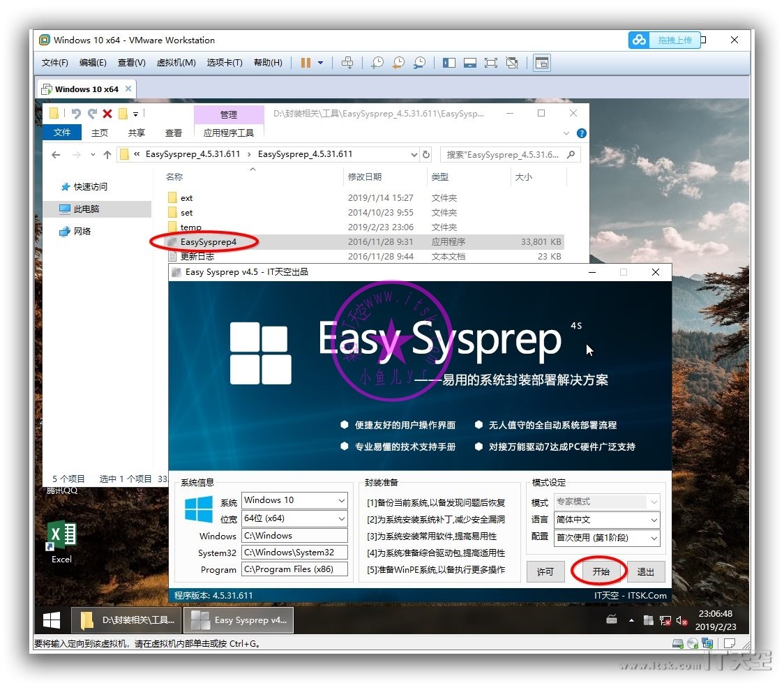The image size is (784, 683).
Task: Toggle the VMware library sidebar view
Action: pos(449,63)
